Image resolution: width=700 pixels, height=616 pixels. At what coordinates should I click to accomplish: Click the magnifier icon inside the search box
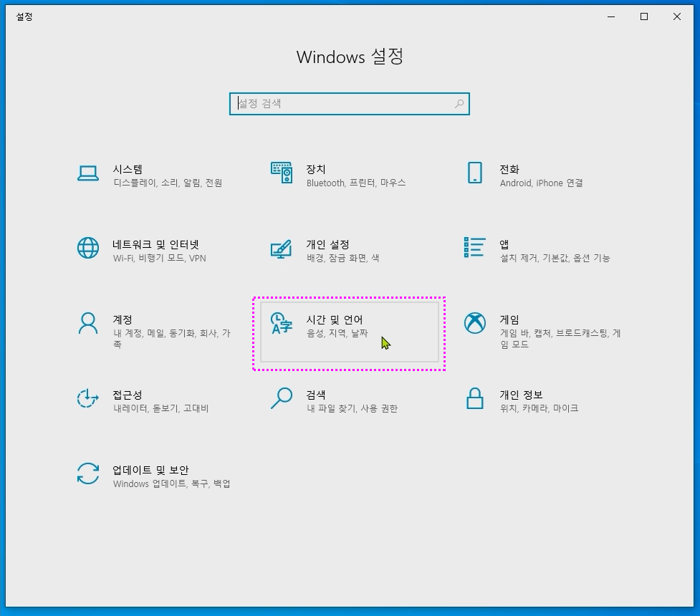click(x=459, y=104)
